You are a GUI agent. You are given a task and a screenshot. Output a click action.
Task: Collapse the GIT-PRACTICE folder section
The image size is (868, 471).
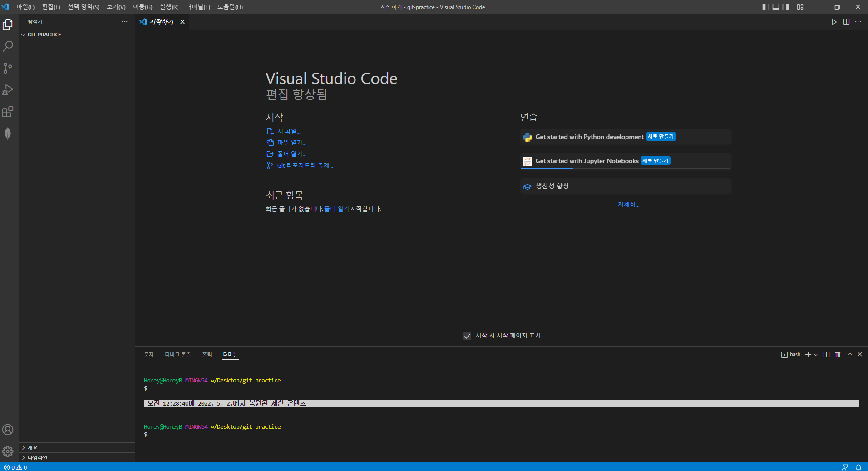click(x=77, y=35)
